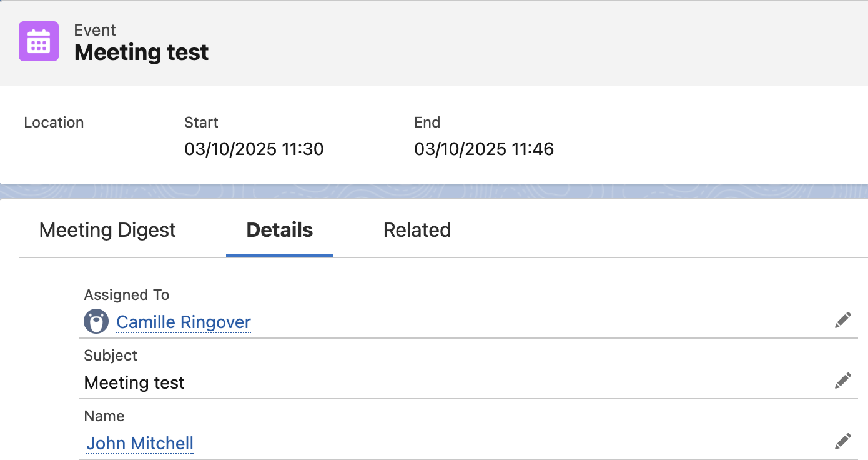This screenshot has width=868, height=460.
Task: Click the Start field label
Action: pyautogui.click(x=201, y=122)
